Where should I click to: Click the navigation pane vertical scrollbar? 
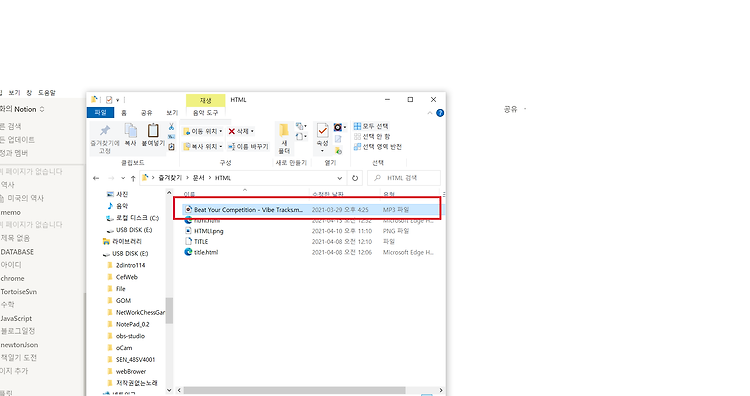point(169,310)
